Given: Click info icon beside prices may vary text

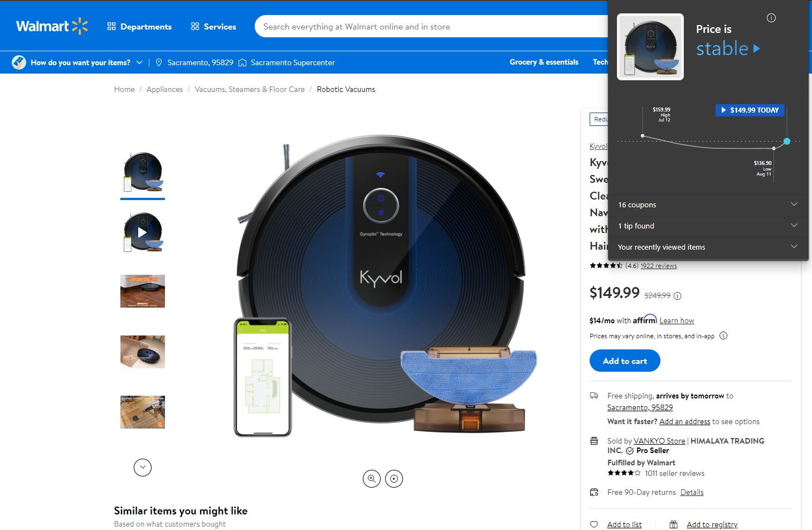Looking at the screenshot, I should pos(723,335).
